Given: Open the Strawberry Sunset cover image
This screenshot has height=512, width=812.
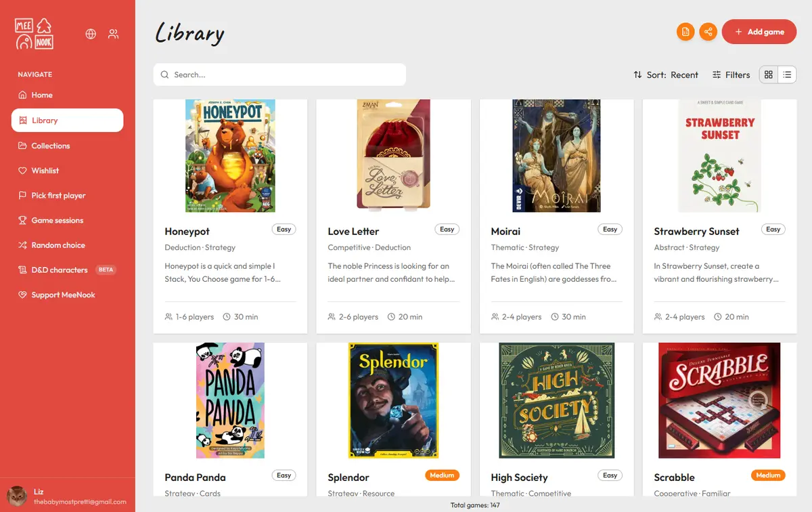Looking at the screenshot, I should click(720, 156).
